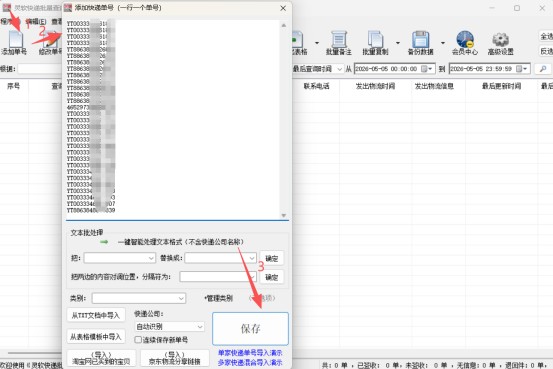Click the 批量备注 toolbar icon
The image size is (553, 369).
coord(339,42)
